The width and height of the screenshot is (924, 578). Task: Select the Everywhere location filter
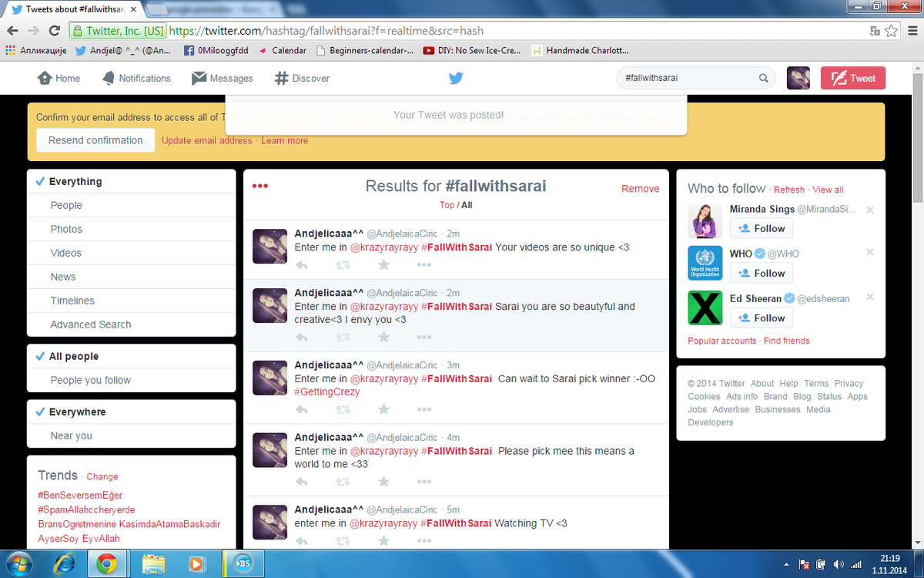coord(131,412)
